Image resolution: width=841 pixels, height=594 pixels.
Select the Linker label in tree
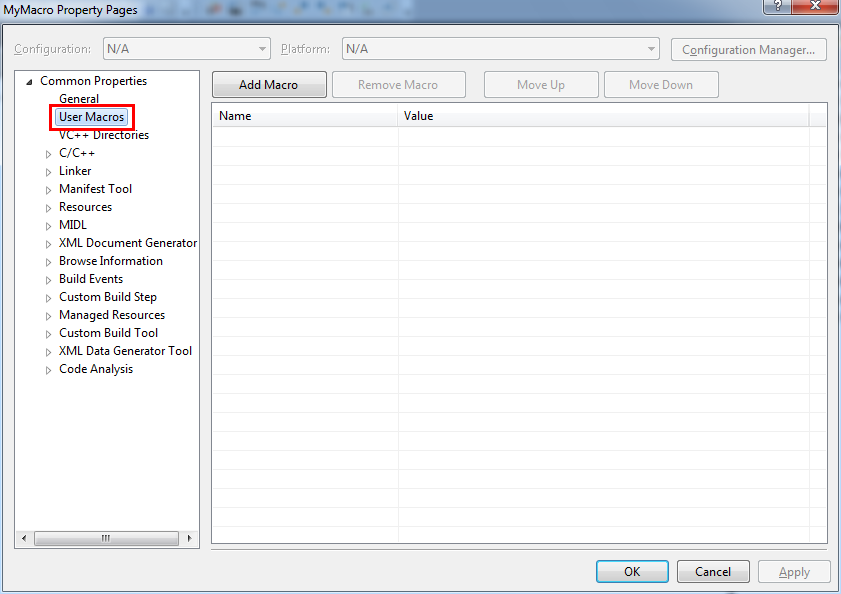coord(75,171)
